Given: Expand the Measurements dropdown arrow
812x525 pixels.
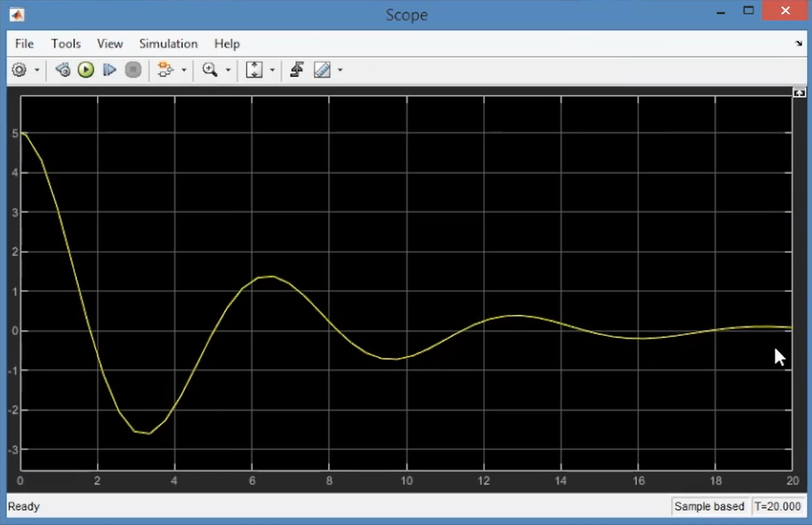Looking at the screenshot, I should (340, 69).
